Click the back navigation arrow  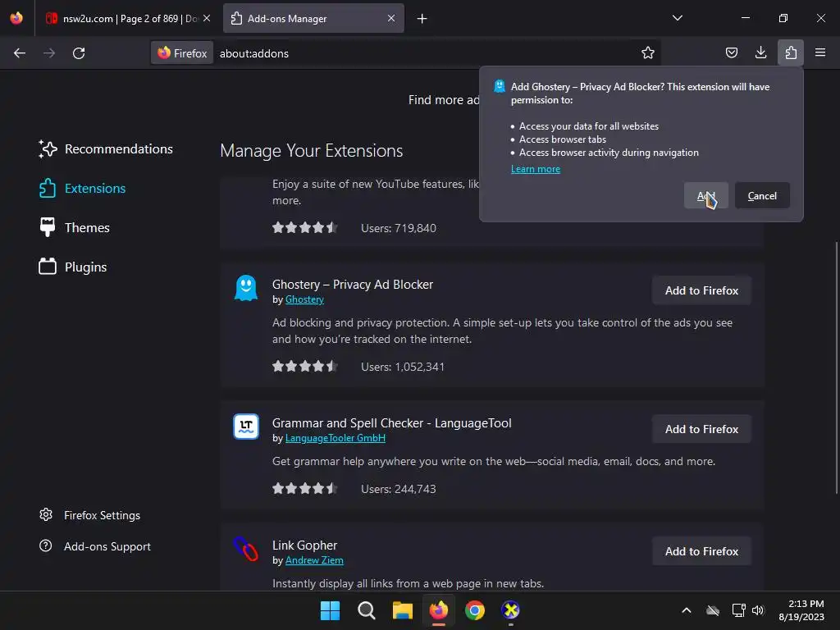click(x=20, y=53)
